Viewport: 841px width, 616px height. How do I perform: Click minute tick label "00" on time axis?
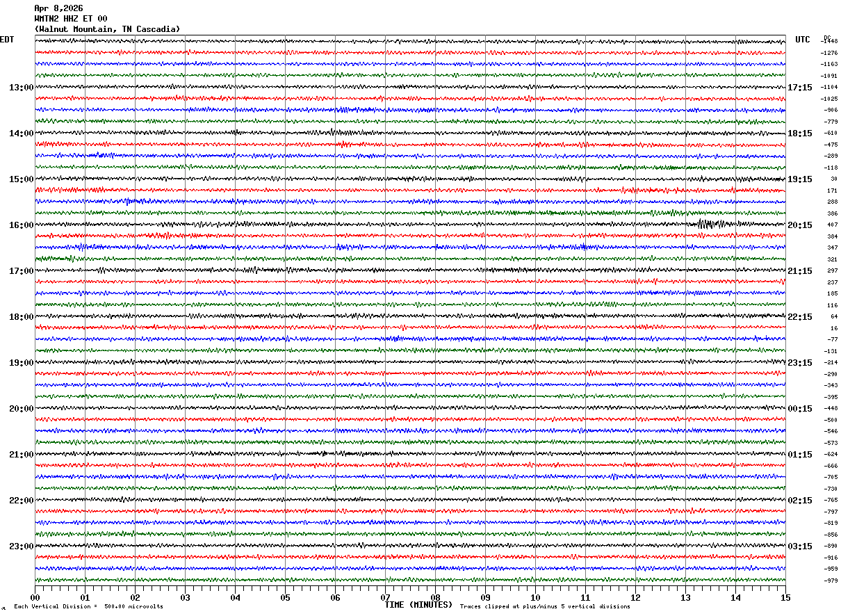(35, 597)
